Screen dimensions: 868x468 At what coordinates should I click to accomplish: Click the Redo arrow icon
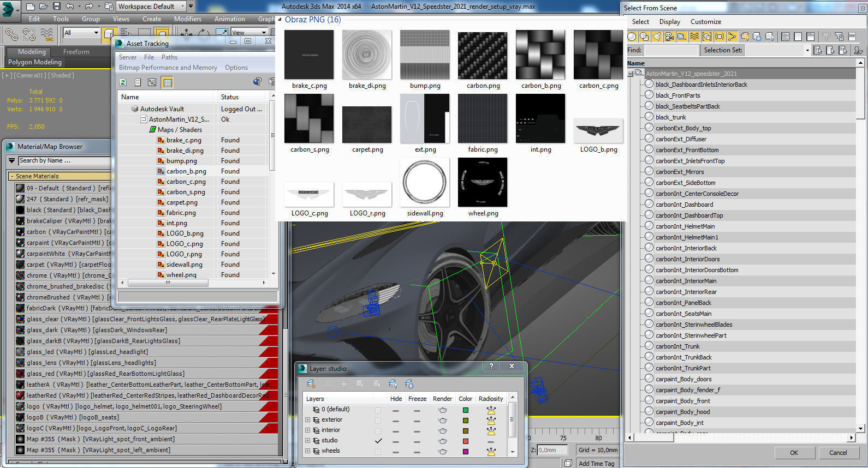click(88, 7)
